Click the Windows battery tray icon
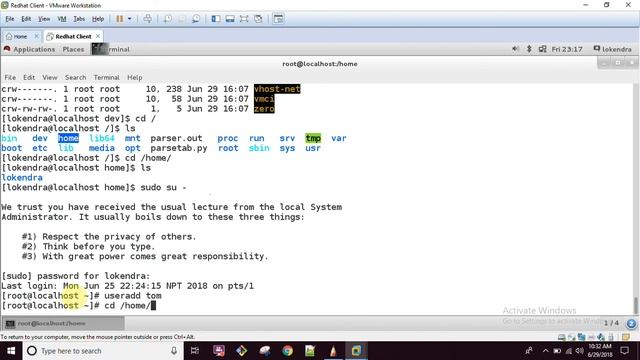 coord(557,351)
